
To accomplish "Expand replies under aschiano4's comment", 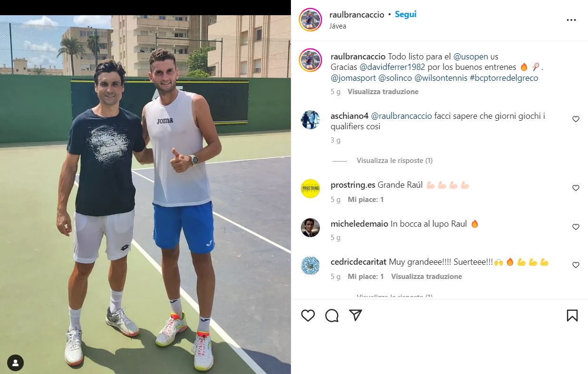I will (395, 161).
